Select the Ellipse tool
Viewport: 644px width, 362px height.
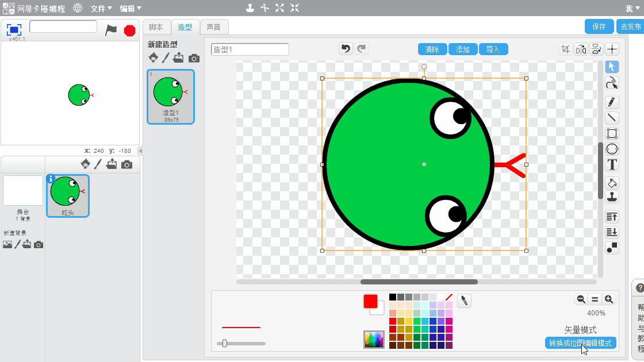(x=612, y=149)
